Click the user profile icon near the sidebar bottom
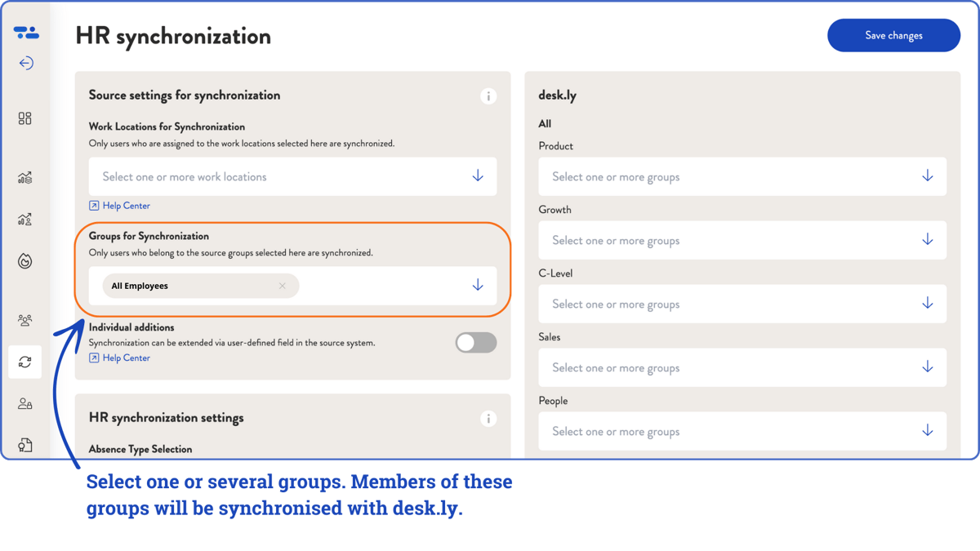The height and width of the screenshot is (551, 980). [x=24, y=403]
